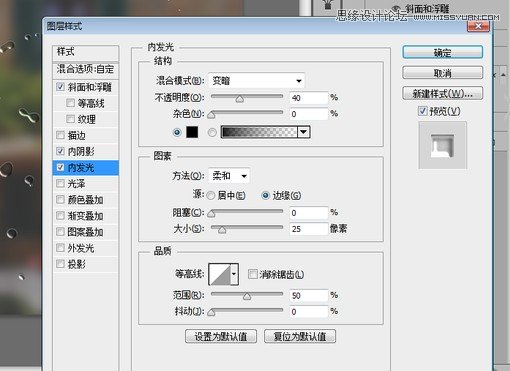
Task: Click the 范围 value field showing 50
Action: pos(309,295)
